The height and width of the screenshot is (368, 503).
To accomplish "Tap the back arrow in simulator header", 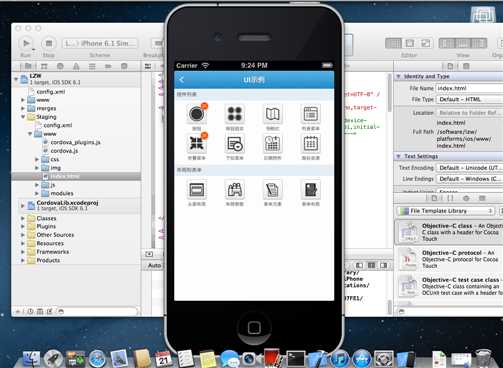I will coord(182,80).
